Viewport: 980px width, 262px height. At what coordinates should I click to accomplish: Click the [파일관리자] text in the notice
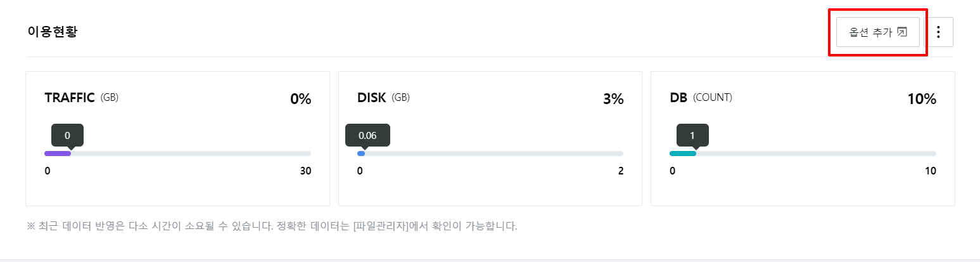tap(383, 226)
